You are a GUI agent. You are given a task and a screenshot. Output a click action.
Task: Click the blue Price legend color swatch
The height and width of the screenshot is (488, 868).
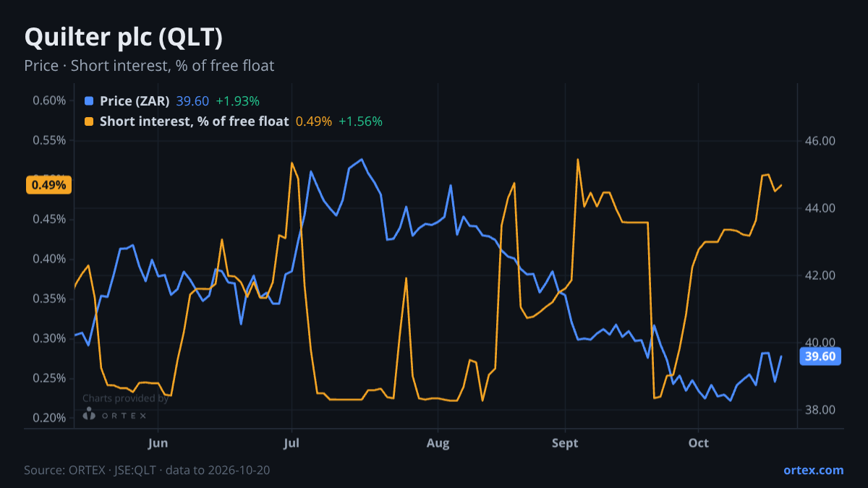(89, 101)
